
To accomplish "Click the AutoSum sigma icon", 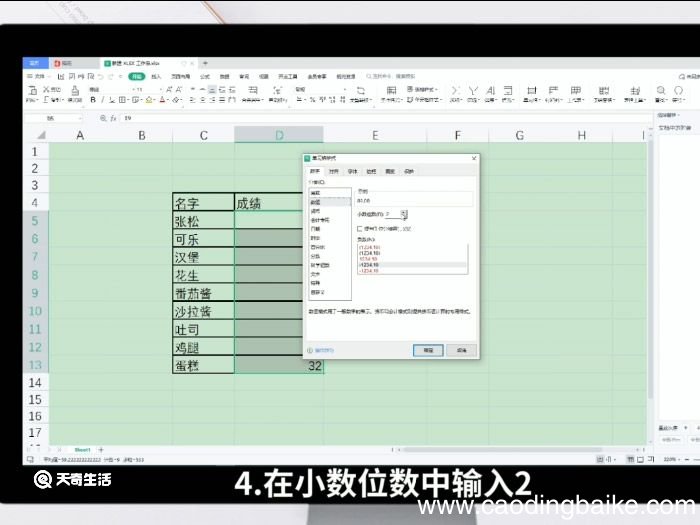I will (454, 90).
